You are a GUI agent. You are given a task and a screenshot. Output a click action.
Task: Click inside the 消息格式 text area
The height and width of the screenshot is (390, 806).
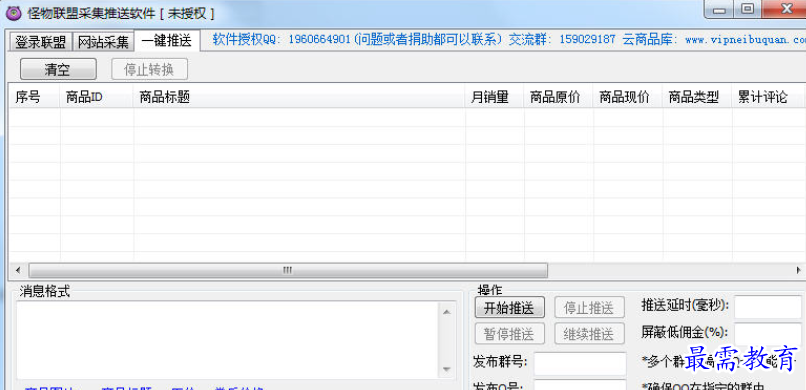coord(227,340)
